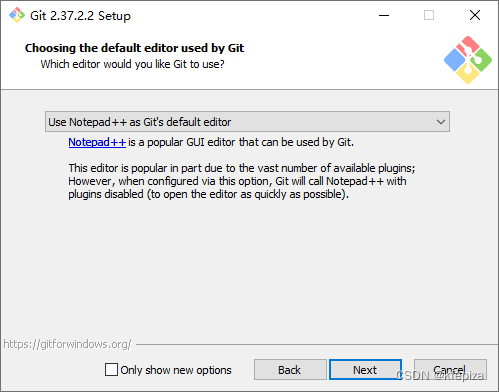Image resolution: width=499 pixels, height=392 pixels.
Task: Click the paragraph about available plugins
Action: click(x=242, y=181)
